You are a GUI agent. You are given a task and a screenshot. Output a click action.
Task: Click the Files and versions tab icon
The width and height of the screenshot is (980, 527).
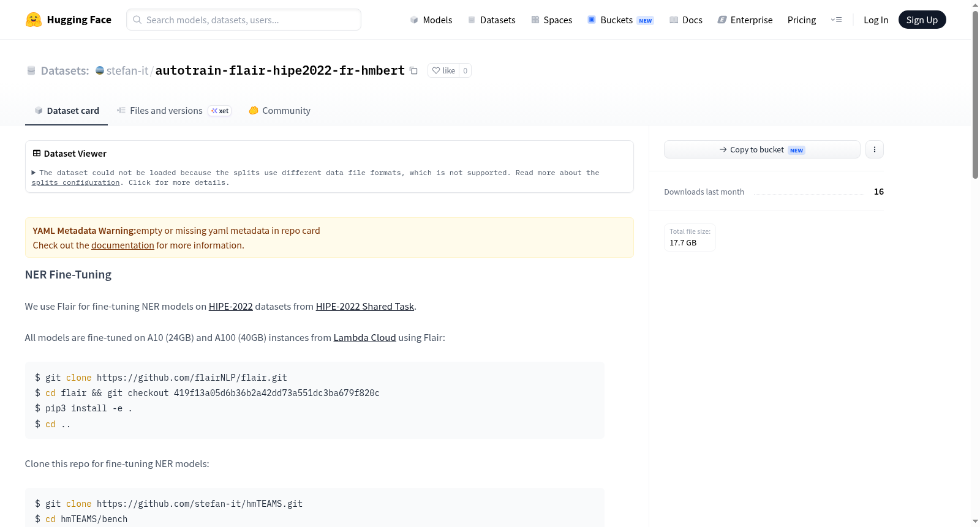(x=121, y=111)
